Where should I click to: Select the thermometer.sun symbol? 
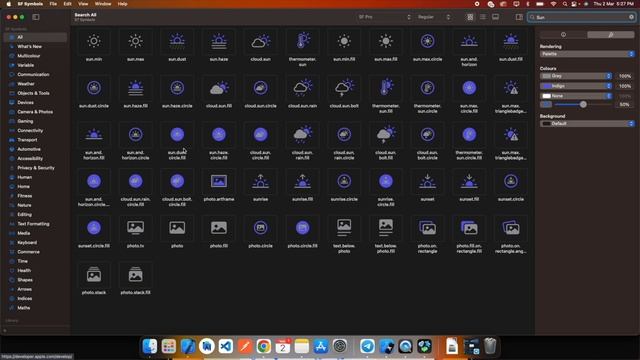click(x=302, y=41)
